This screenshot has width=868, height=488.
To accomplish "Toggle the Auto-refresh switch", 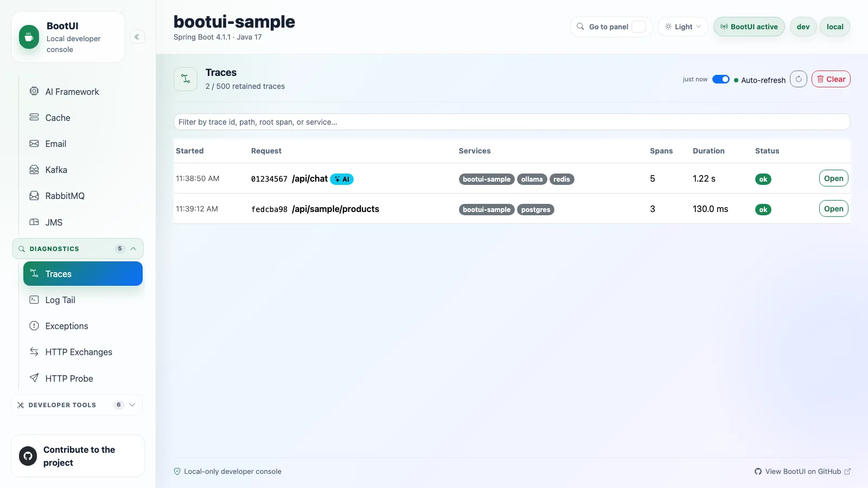I will [721, 79].
